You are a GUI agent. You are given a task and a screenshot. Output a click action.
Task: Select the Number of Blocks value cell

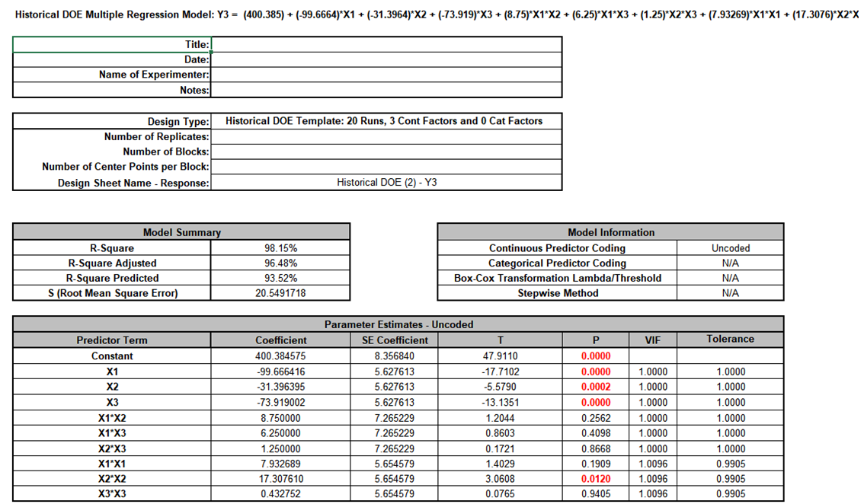386,152
